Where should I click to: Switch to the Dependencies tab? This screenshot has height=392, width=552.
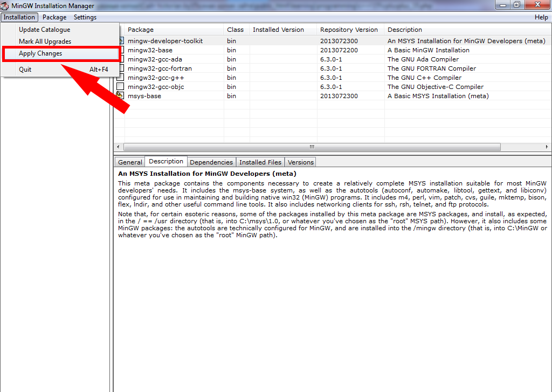coord(211,162)
